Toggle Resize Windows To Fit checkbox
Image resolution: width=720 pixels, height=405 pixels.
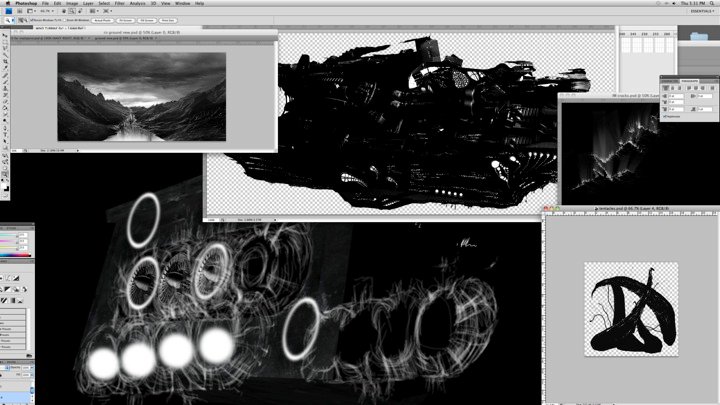pos(31,19)
